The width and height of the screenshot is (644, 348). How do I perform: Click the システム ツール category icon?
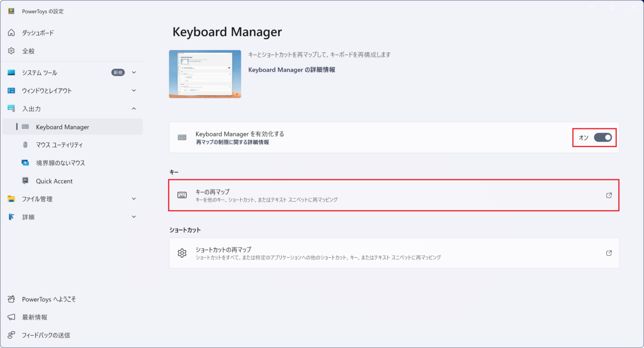(11, 73)
